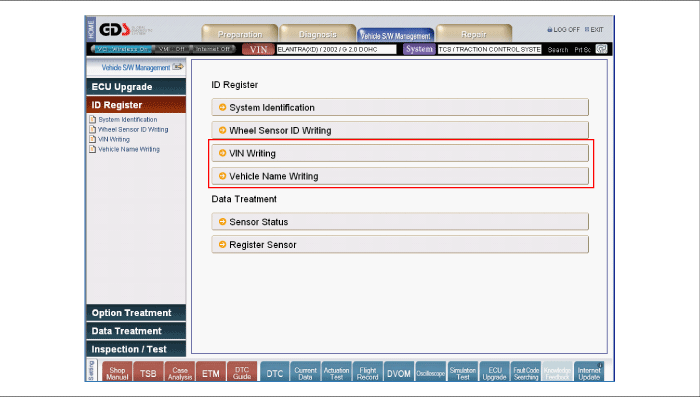The image size is (700, 397).
Task: Open ETM wiring diagrams button
Action: click(211, 372)
